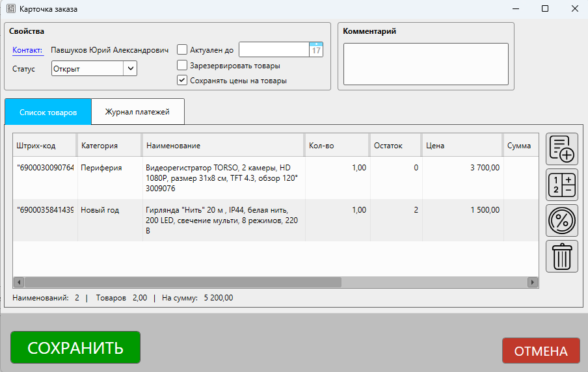Delete selected item with trash icon
Image resolution: width=588 pixels, height=372 pixels.
(562, 256)
